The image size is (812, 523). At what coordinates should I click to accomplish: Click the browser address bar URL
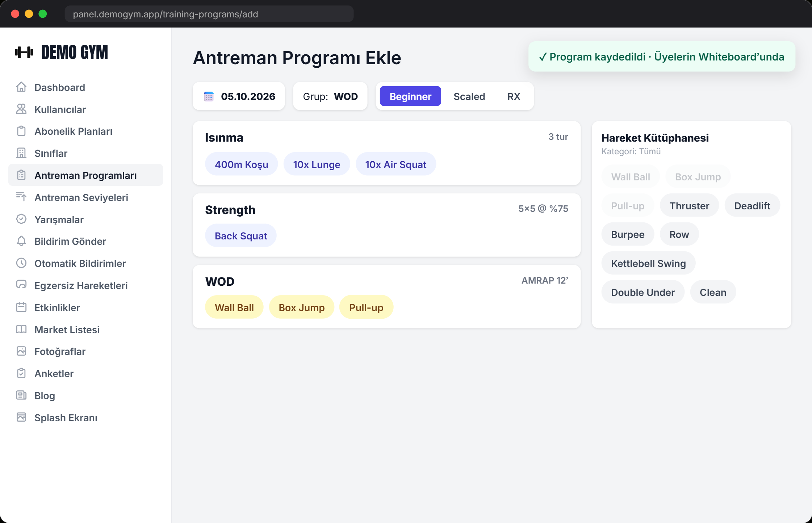coord(209,14)
